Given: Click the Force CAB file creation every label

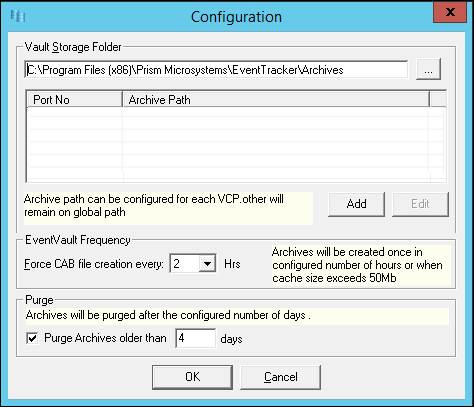Looking at the screenshot, I should coord(94,264).
